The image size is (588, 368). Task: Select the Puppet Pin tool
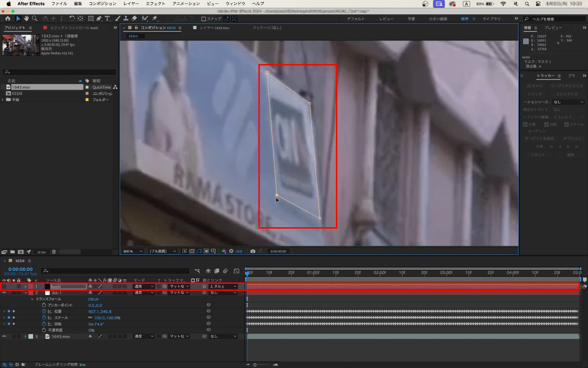click(155, 19)
